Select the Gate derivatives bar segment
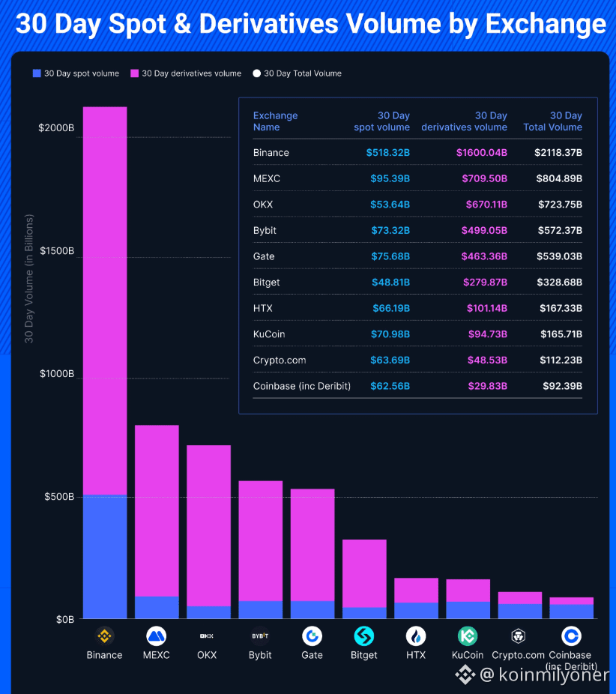 312,545
